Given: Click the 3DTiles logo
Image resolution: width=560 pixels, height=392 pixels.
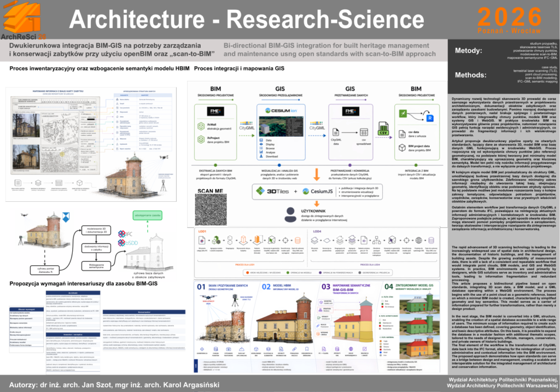Looking at the screenshot, I should 273,191.
